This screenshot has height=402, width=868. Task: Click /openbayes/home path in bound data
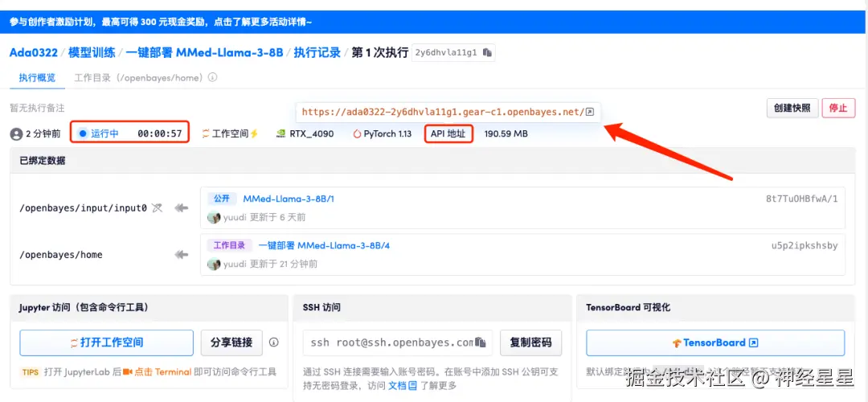61,255
